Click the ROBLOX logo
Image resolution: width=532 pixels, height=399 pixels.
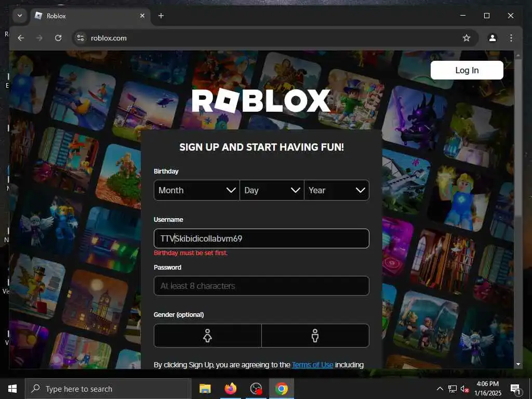coord(261,100)
